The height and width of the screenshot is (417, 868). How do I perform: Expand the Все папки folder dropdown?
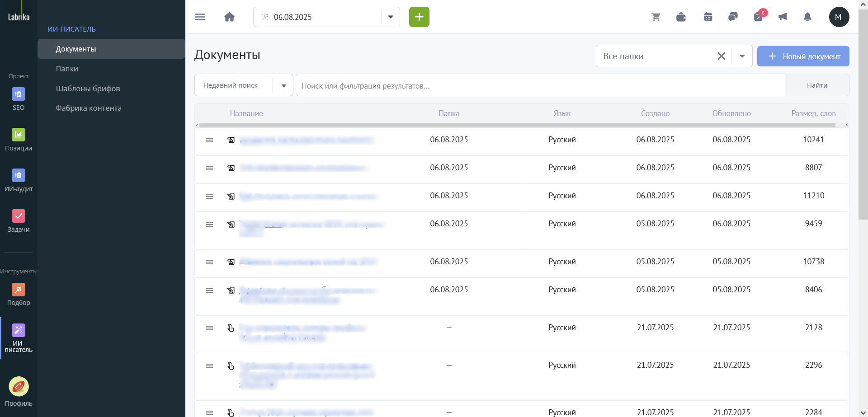(x=742, y=56)
